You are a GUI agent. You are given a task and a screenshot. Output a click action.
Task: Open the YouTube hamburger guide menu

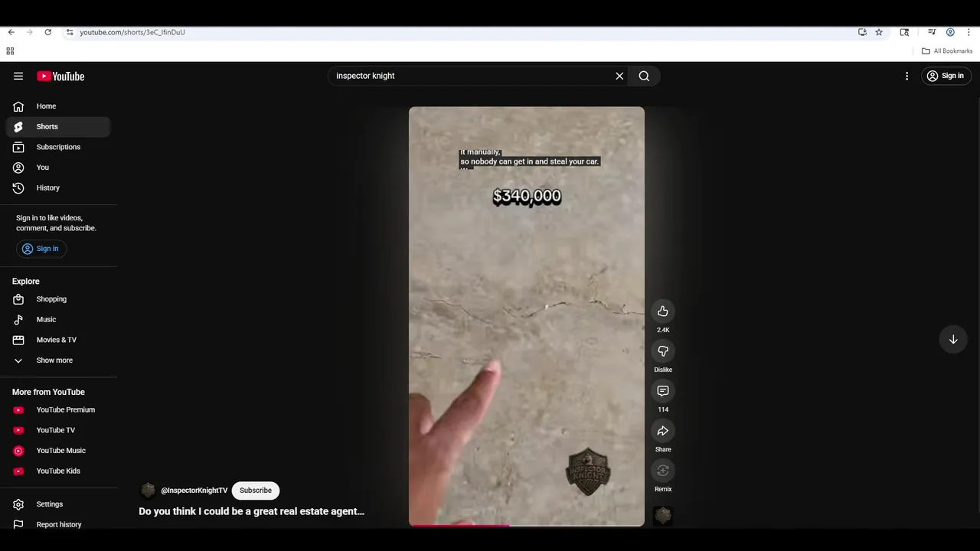coord(18,76)
